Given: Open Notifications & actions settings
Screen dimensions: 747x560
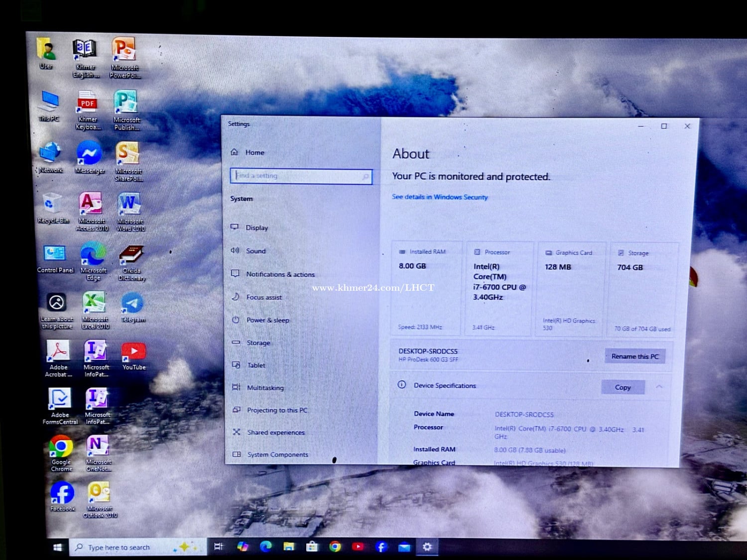Looking at the screenshot, I should pos(280,274).
